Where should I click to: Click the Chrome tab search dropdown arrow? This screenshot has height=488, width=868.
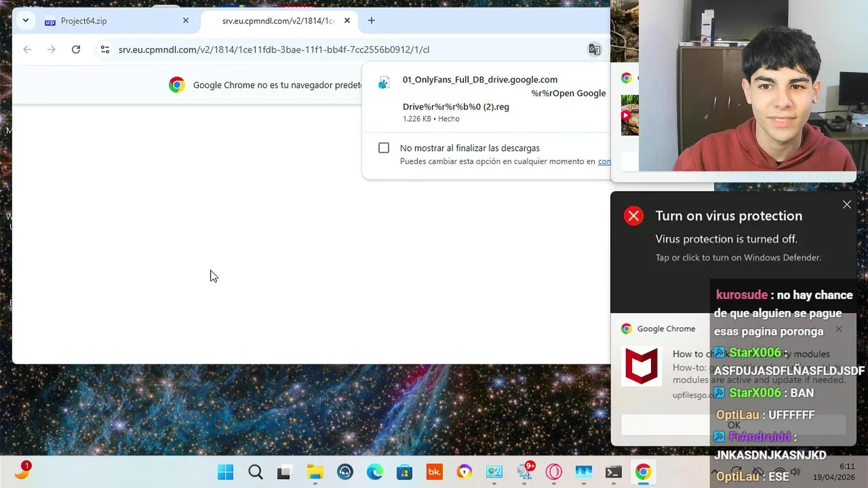point(25,20)
